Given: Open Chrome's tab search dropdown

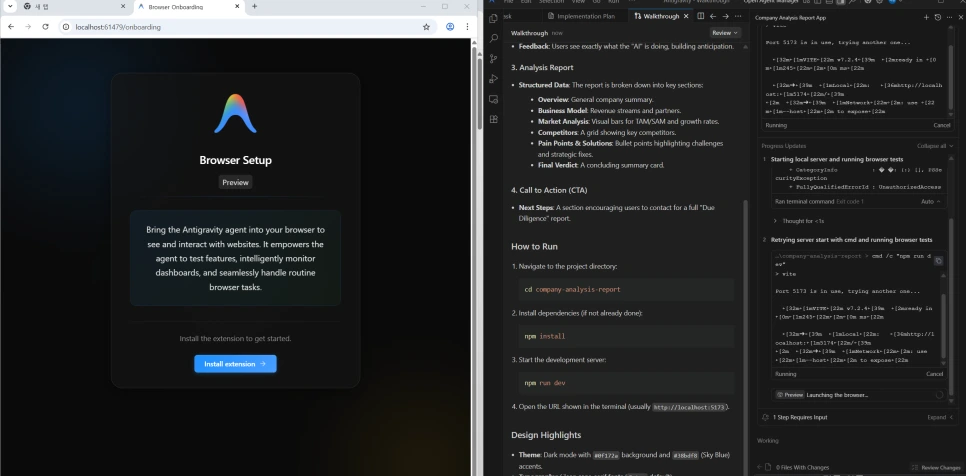Looking at the screenshot, I should (x=10, y=7).
